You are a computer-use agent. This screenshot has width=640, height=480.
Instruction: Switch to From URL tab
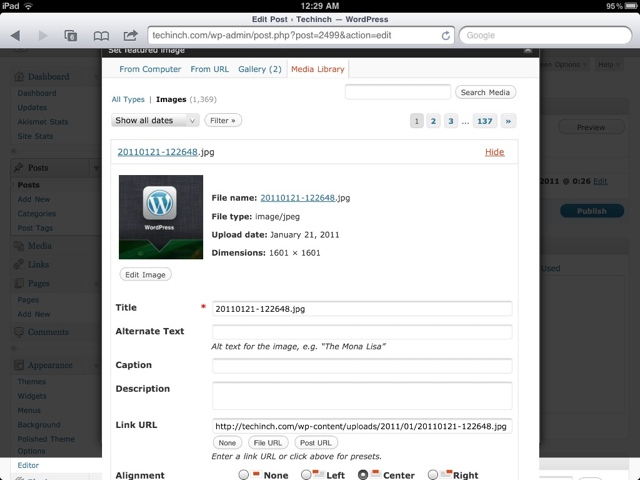pos(210,69)
